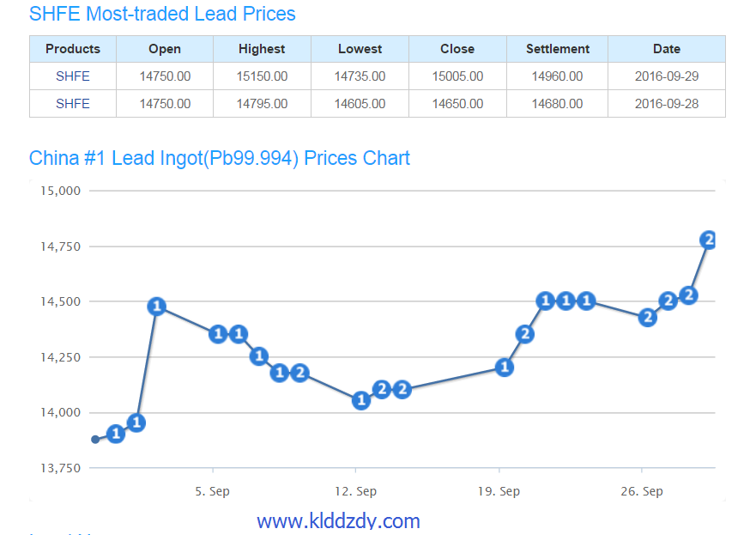Click the Settlement column header
Screen dimensions: 756x535
pyautogui.click(x=558, y=49)
